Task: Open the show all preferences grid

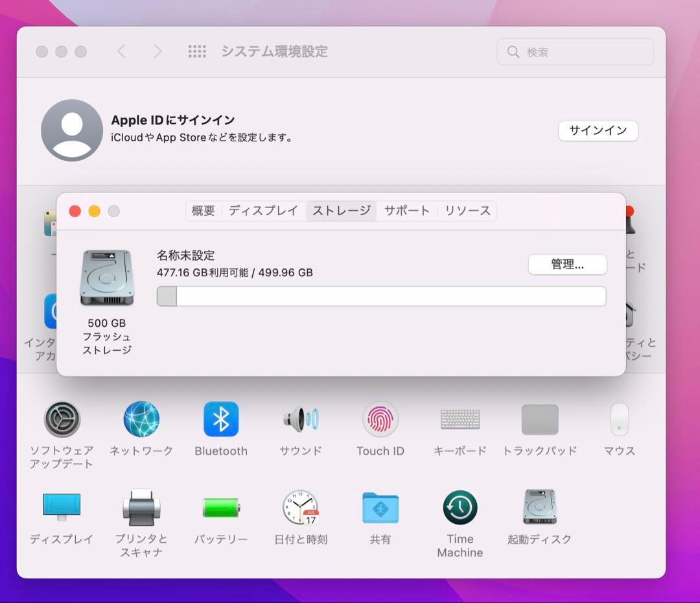Action: coord(197,51)
